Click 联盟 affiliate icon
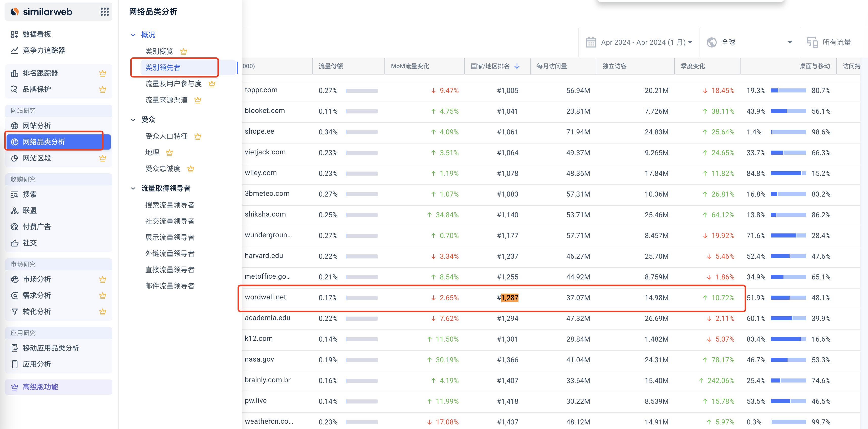Screen dimensions: 868x429 (x=14, y=210)
